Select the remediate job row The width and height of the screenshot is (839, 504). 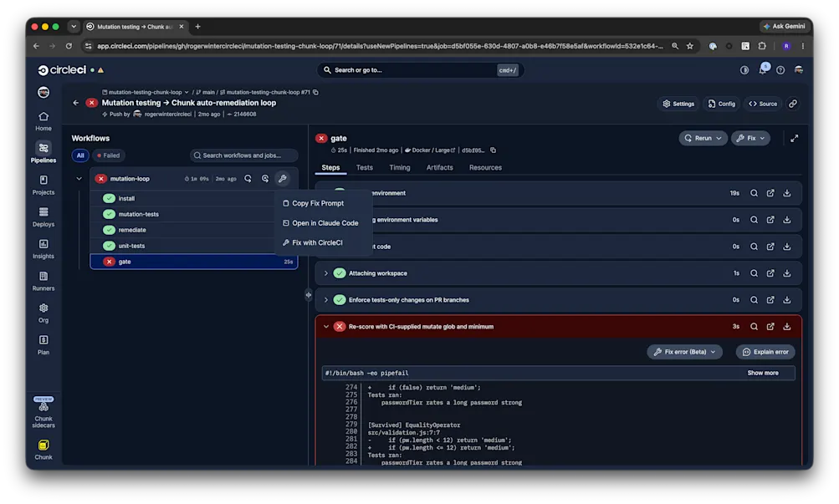tap(194, 230)
